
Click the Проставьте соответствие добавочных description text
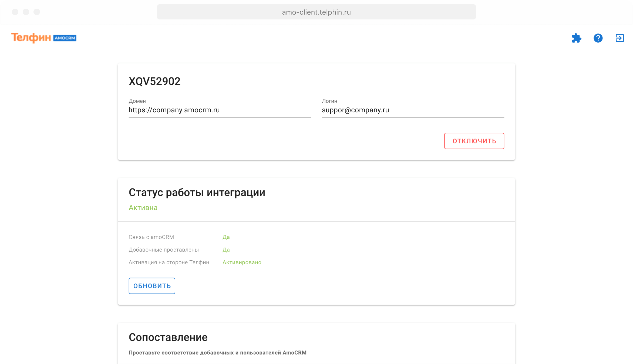218,353
